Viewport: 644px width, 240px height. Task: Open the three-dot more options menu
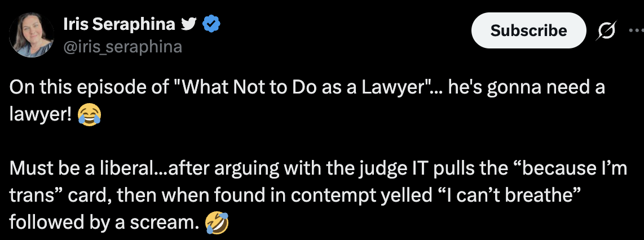point(635,30)
